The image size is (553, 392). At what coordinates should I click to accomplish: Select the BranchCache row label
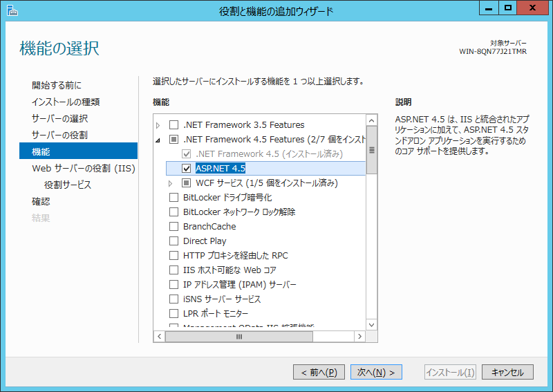tap(209, 227)
